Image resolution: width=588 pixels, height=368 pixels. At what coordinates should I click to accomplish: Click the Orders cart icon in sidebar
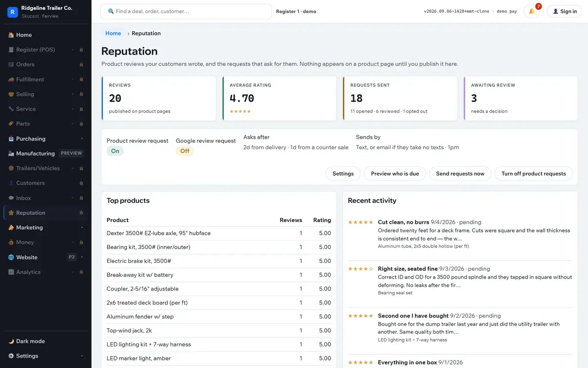tap(11, 64)
